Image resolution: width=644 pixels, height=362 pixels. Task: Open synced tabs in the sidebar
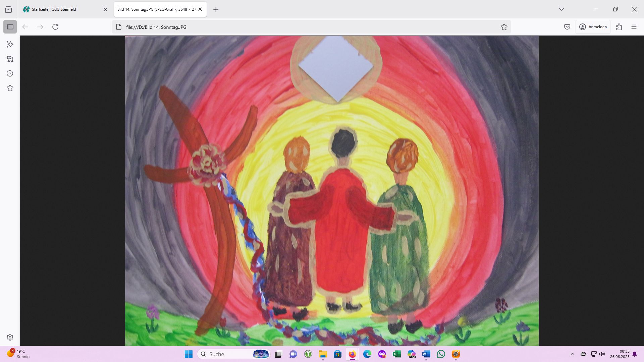(x=10, y=59)
